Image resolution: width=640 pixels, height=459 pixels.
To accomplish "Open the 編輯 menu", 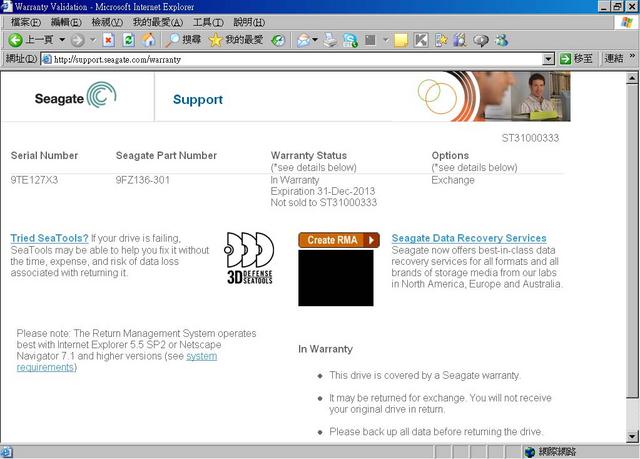I will 66,22.
